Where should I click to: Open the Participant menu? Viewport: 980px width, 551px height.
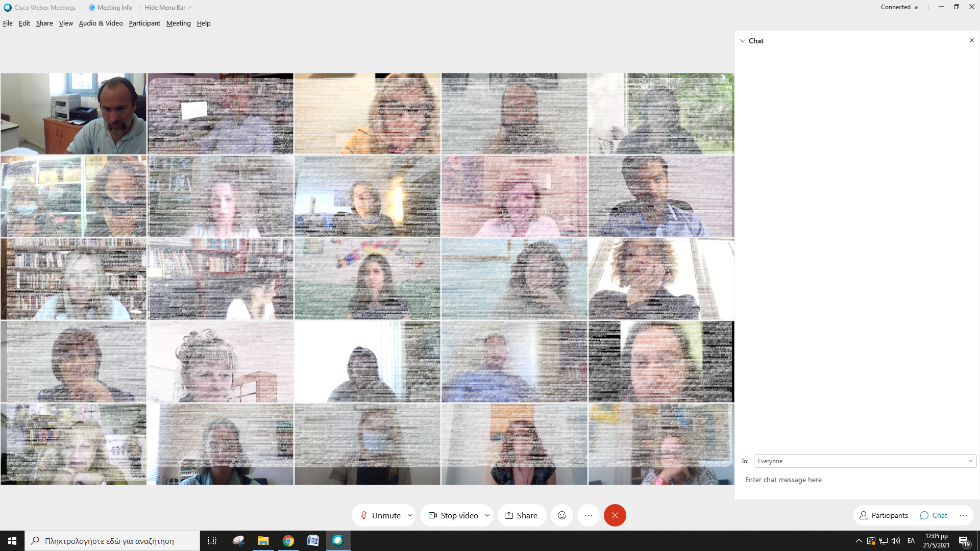tap(144, 23)
